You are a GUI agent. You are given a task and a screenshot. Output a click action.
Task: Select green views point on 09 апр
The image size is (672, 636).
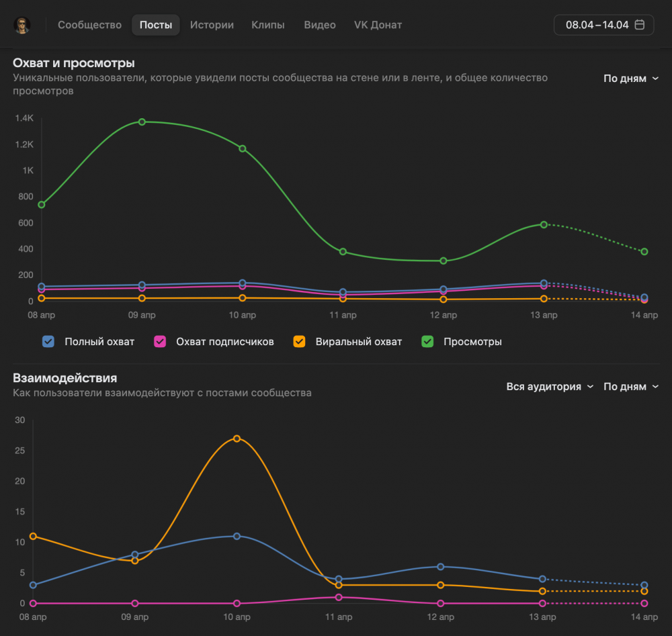pos(142,122)
